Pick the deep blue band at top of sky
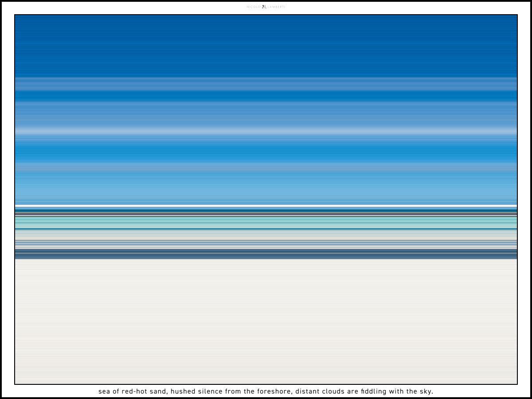The width and height of the screenshot is (532, 399). (x=266, y=44)
